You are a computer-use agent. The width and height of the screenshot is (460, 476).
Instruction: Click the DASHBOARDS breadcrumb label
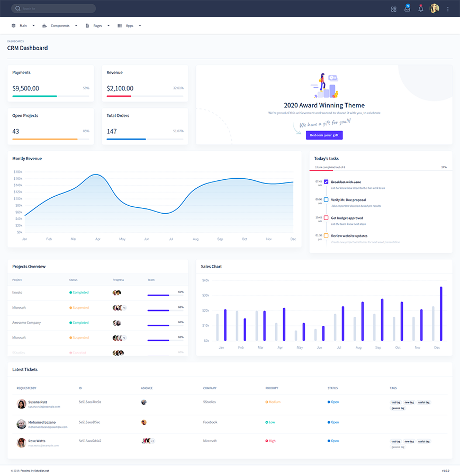coord(16,40)
